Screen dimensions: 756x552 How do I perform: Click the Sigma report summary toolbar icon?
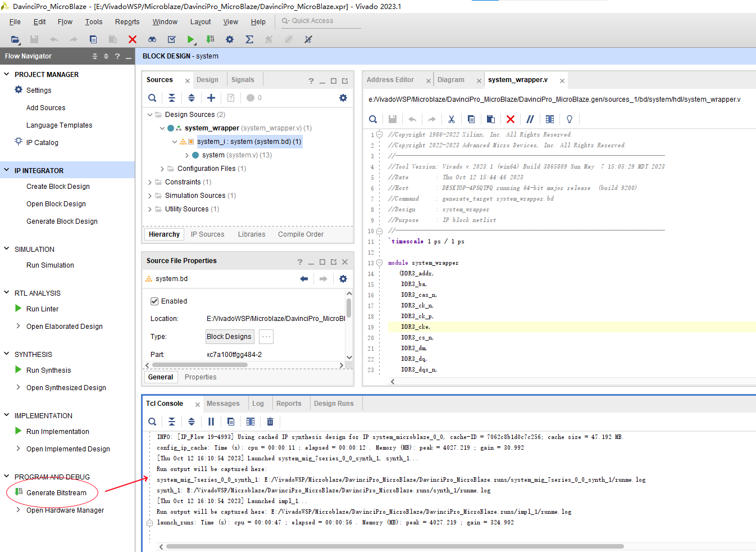click(x=249, y=39)
